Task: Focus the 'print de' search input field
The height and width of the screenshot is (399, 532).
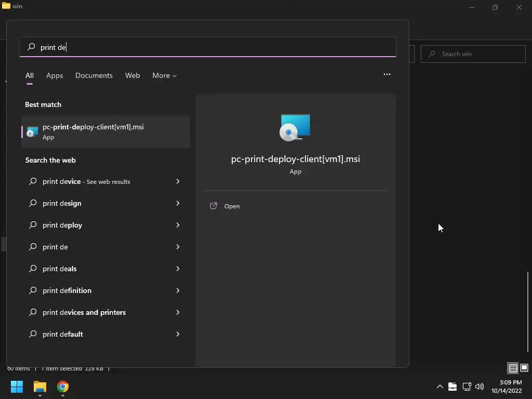Action: click(x=208, y=47)
